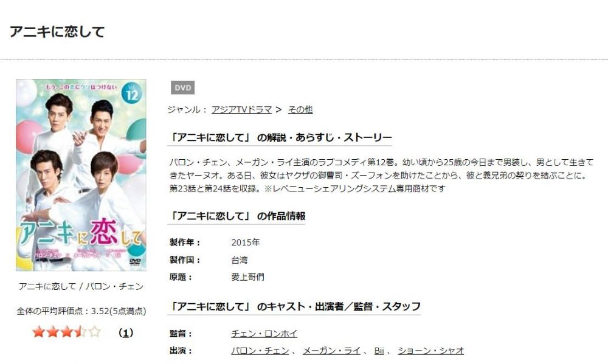Click the caption アニキに恋して / バロン・チェン

pyautogui.click(x=81, y=286)
